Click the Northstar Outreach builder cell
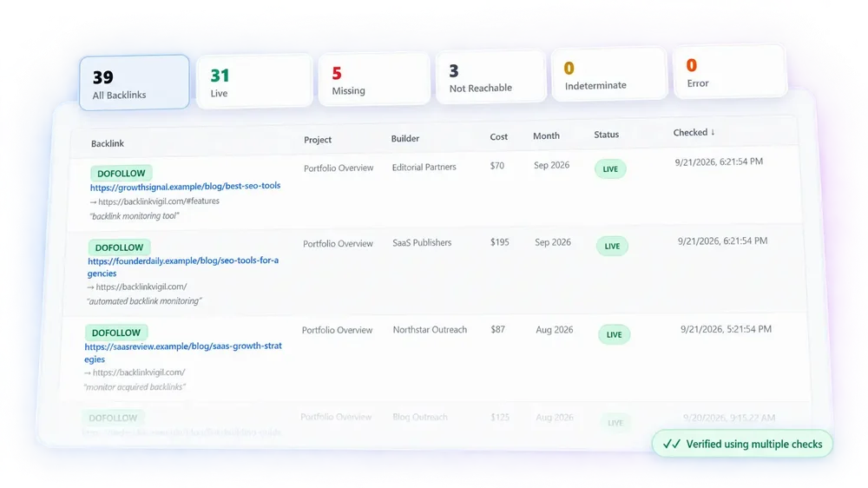This screenshot has width=868, height=488. 431,330
